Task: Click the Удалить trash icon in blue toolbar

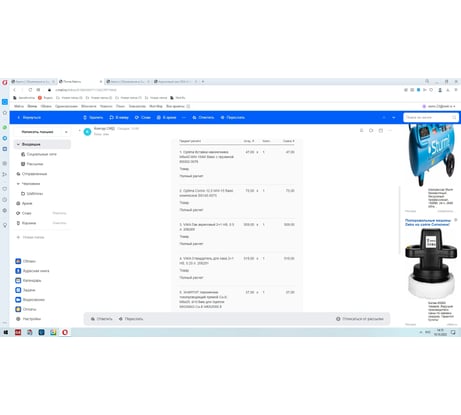Action: coord(85,117)
